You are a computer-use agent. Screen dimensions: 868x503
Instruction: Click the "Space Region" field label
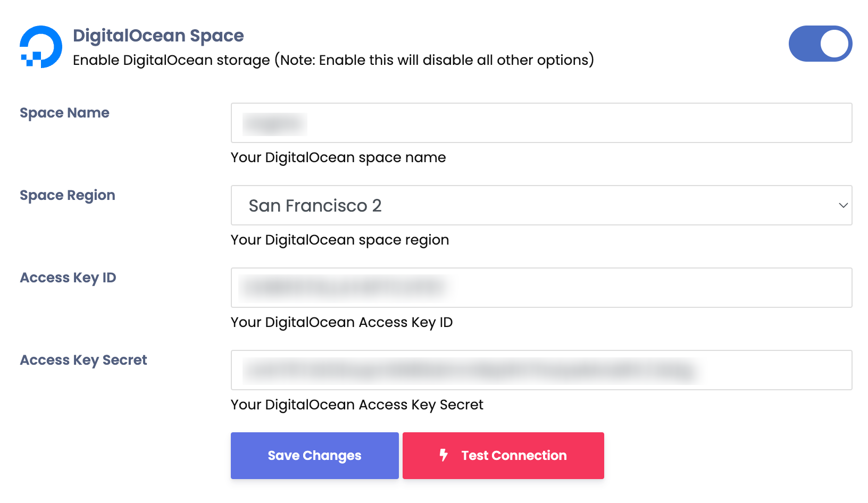[x=68, y=195]
